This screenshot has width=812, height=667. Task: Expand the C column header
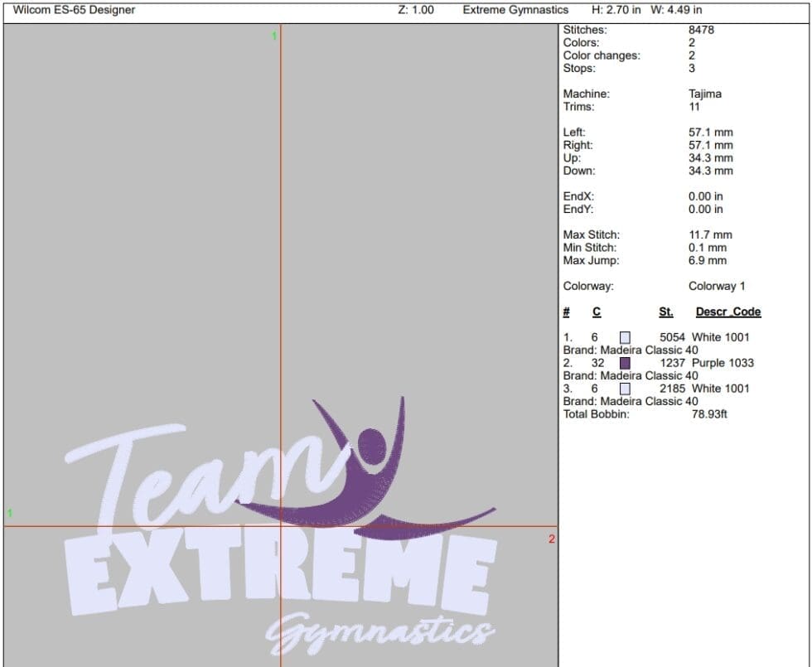coord(595,312)
